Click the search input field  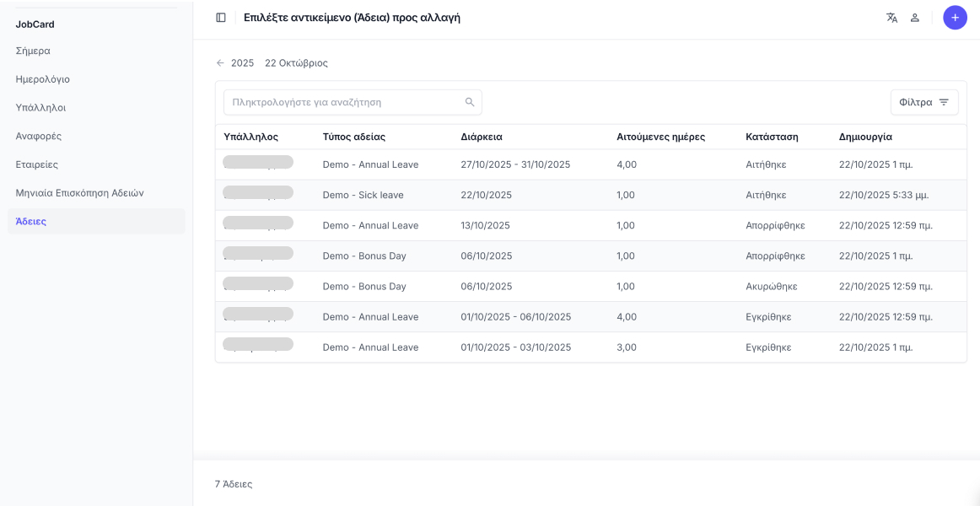[346, 102]
